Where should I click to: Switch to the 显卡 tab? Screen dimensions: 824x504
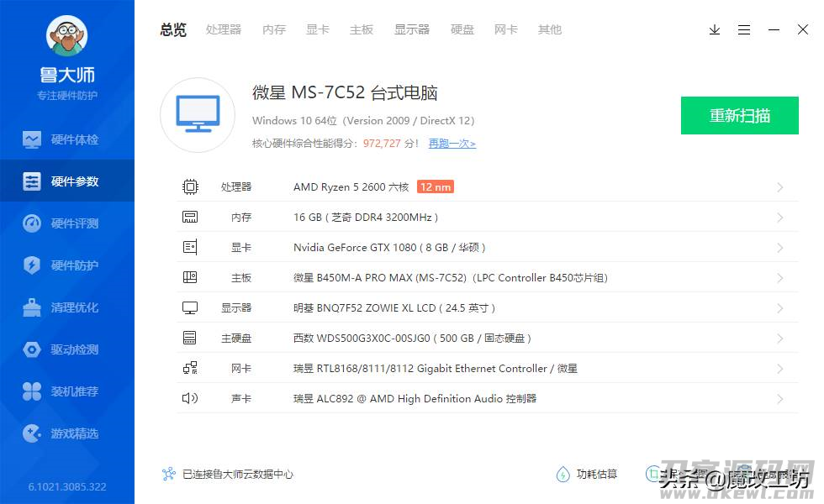pos(318,30)
